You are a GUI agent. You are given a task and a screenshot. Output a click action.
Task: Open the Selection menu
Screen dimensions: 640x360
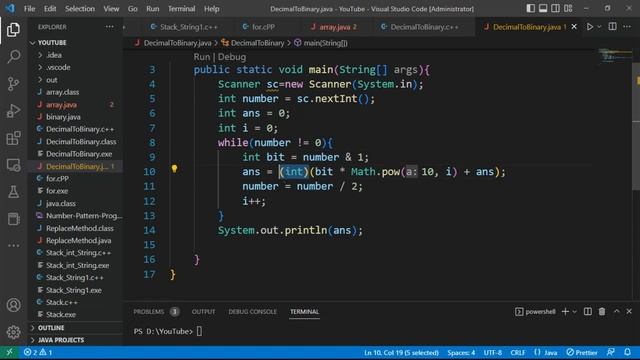coord(80,9)
